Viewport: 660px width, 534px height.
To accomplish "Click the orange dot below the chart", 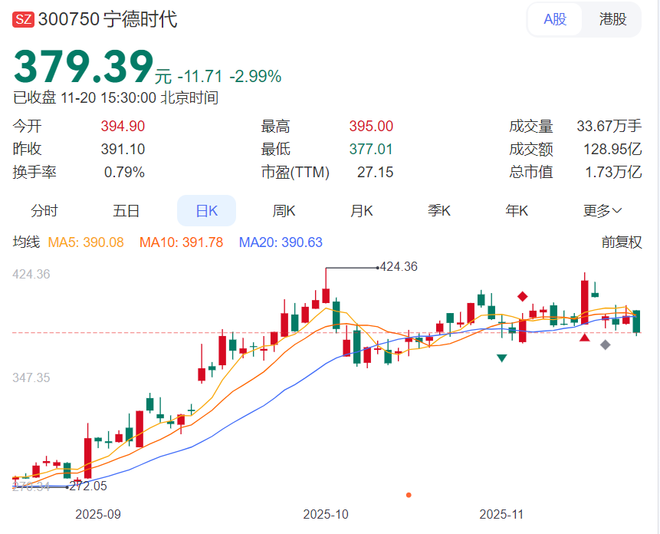I will (x=408, y=494).
